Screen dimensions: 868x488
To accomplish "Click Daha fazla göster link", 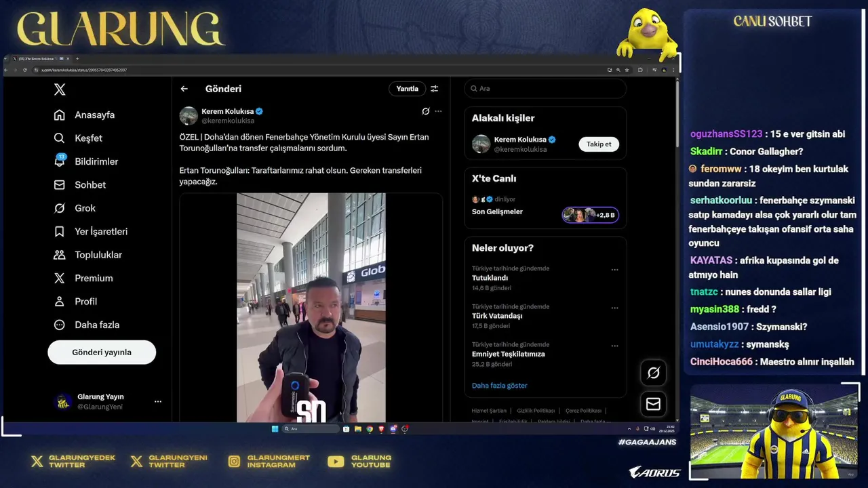I will [x=500, y=386].
